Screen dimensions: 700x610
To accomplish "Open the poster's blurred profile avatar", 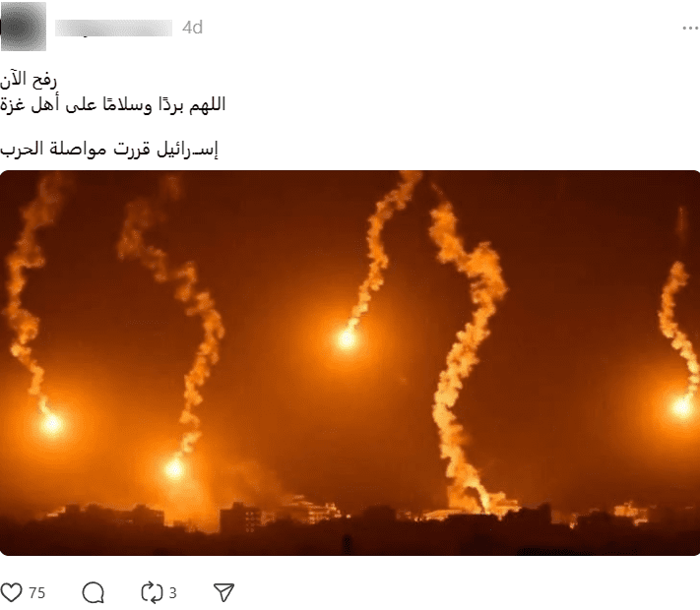I will [24, 27].
